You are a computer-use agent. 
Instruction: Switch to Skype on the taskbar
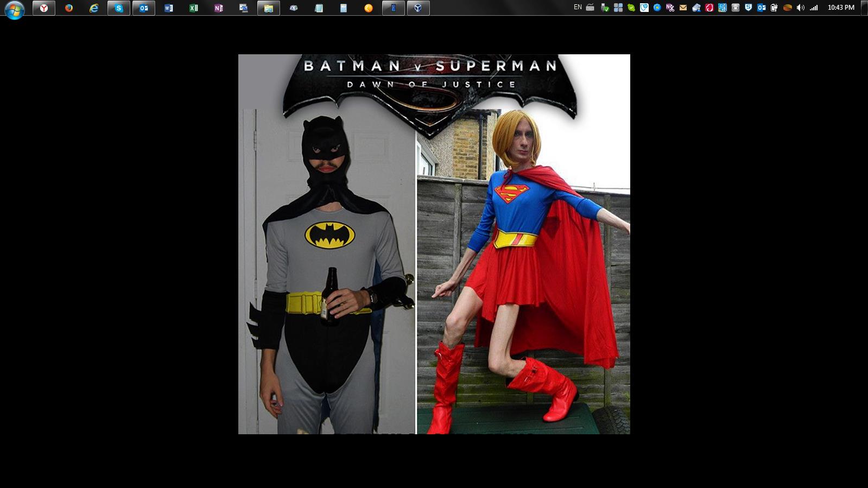[119, 8]
